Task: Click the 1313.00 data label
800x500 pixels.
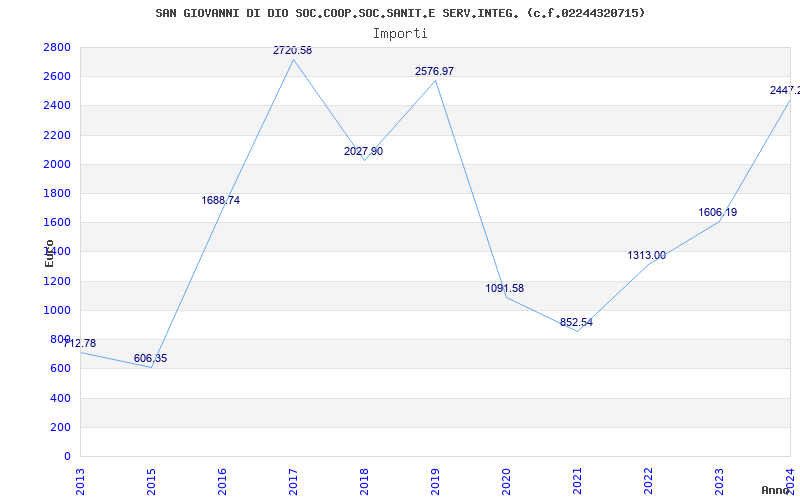Action: point(646,256)
